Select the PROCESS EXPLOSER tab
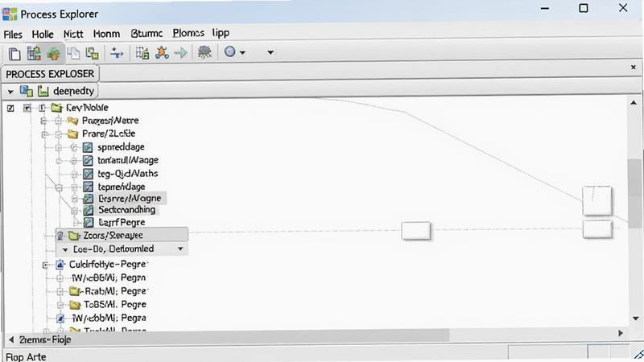 (50, 74)
